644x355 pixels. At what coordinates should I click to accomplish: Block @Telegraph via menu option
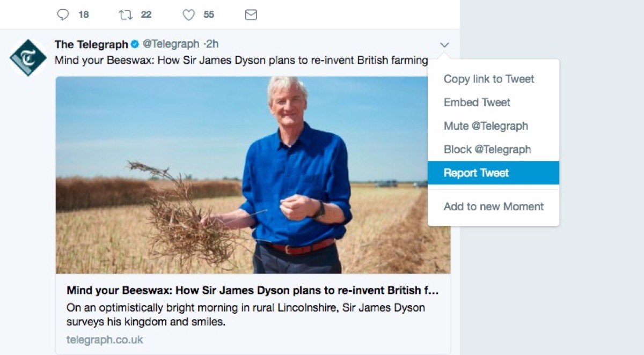click(487, 150)
